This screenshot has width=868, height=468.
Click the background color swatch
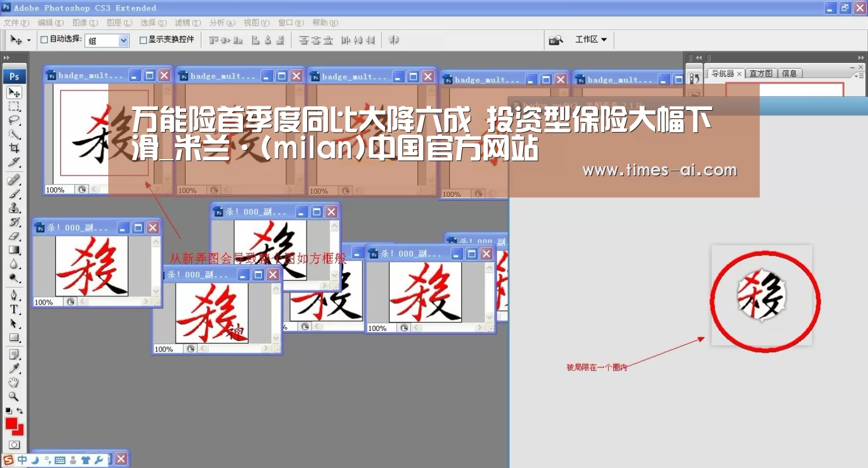pyautogui.click(x=19, y=431)
